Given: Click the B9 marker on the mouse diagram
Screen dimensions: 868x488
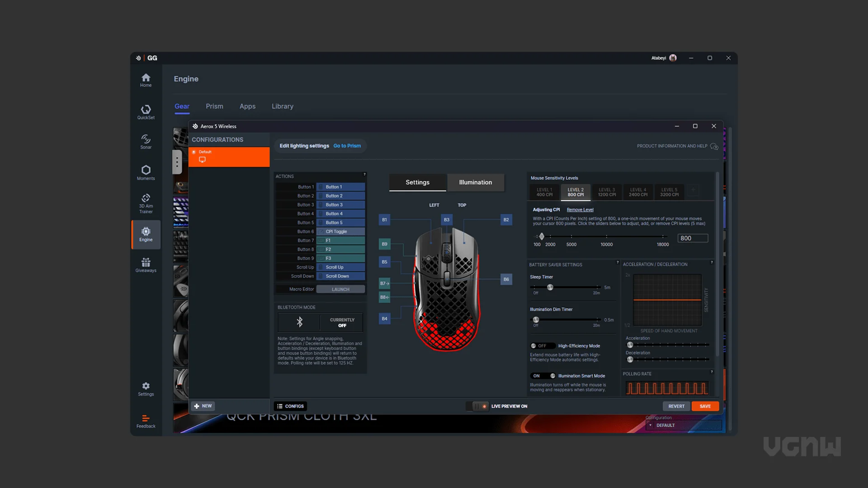Looking at the screenshot, I should [384, 244].
